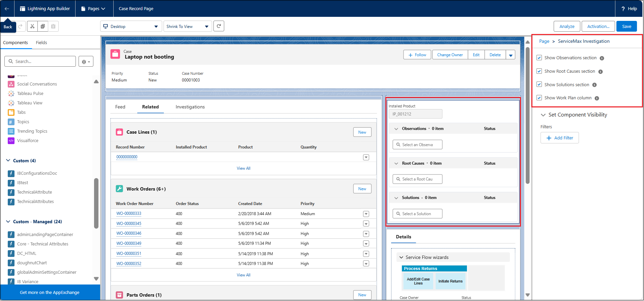This screenshot has height=301, width=644.
Task: Click the Paste clipboard icon
Action: coord(53,26)
